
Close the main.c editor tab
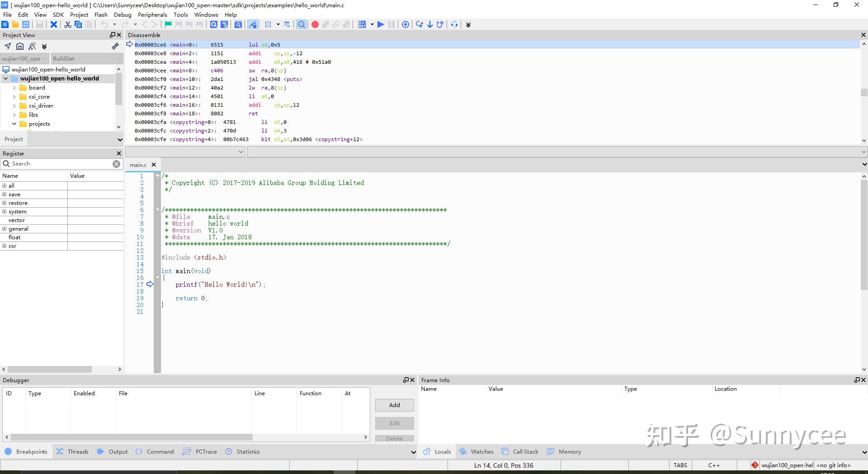coord(154,165)
